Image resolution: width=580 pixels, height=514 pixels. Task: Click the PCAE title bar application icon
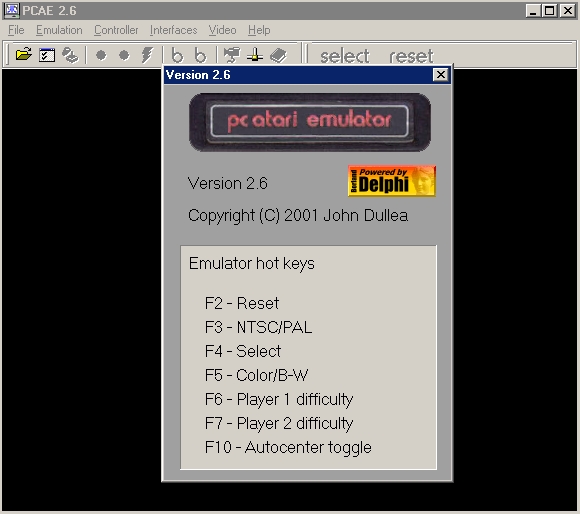[x=12, y=10]
